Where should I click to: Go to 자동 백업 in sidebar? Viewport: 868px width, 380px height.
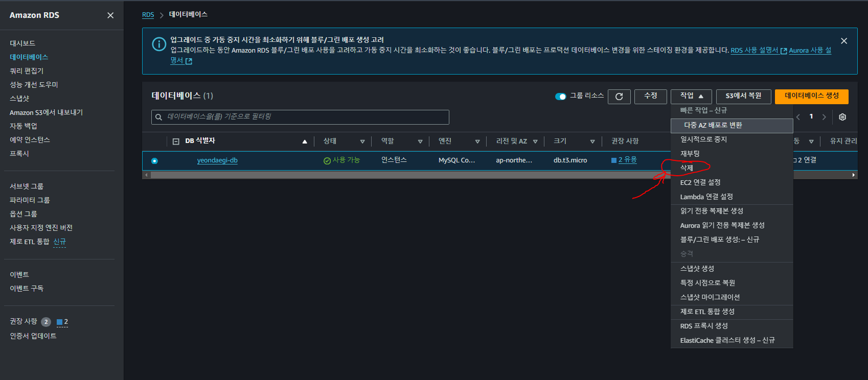click(x=24, y=126)
